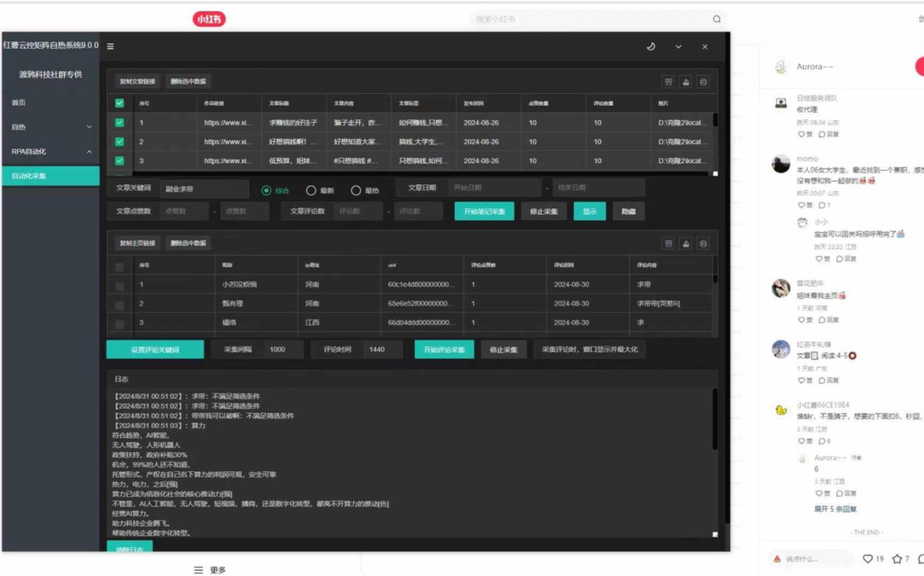Click print icon in the comments table toolbar
The height and width of the screenshot is (576, 924).
(704, 244)
